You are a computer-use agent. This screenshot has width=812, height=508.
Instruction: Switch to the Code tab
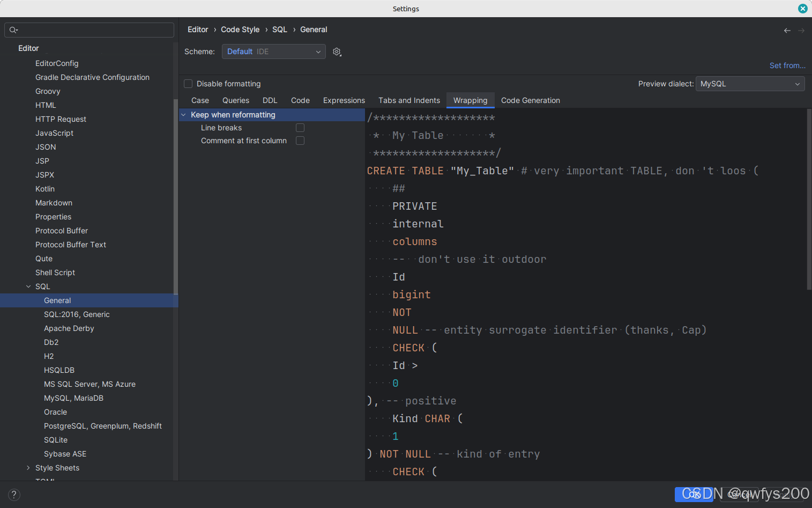(x=300, y=100)
